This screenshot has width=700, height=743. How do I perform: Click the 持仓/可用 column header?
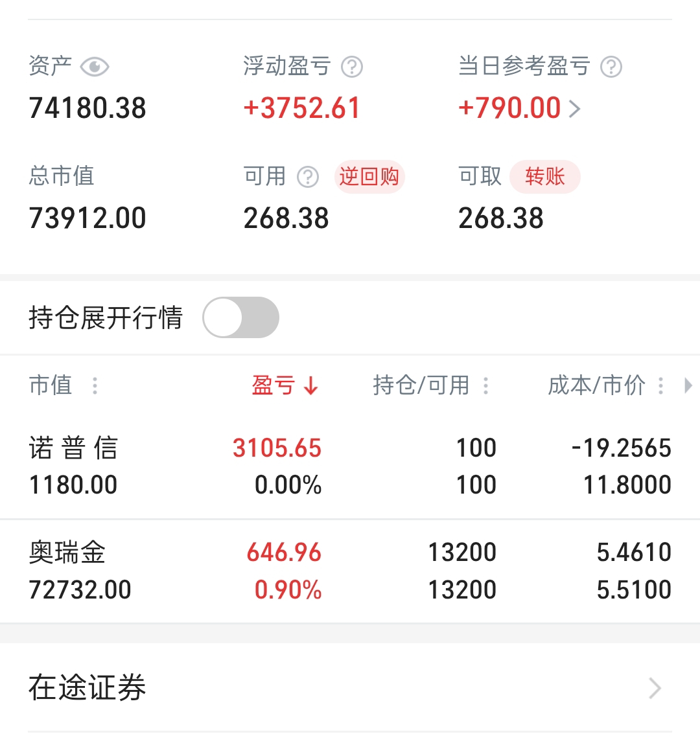(x=421, y=385)
